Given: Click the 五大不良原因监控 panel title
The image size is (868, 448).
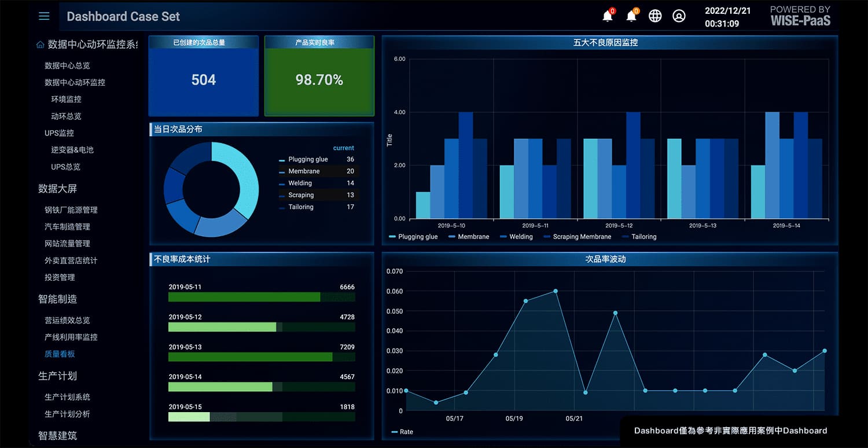Looking at the screenshot, I should pos(605,42).
